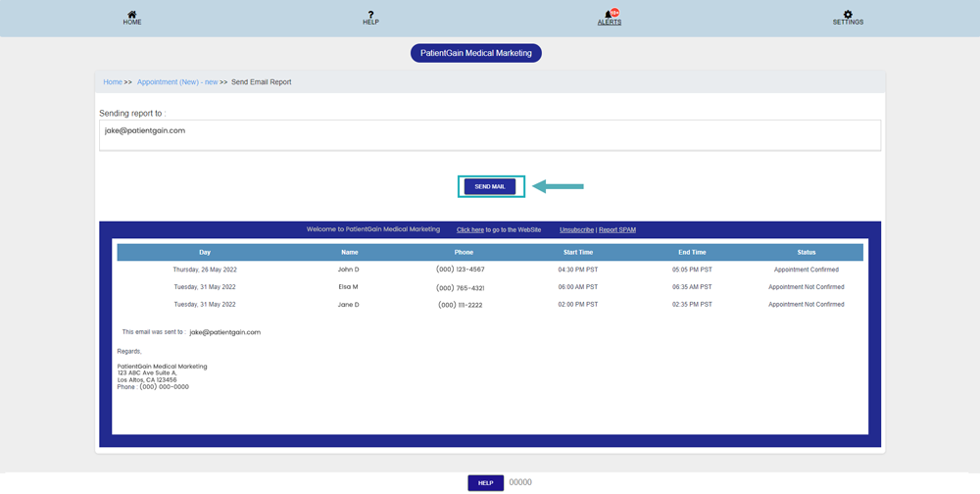
Task: Select phone number (000) 123-4567
Action: [461, 270]
